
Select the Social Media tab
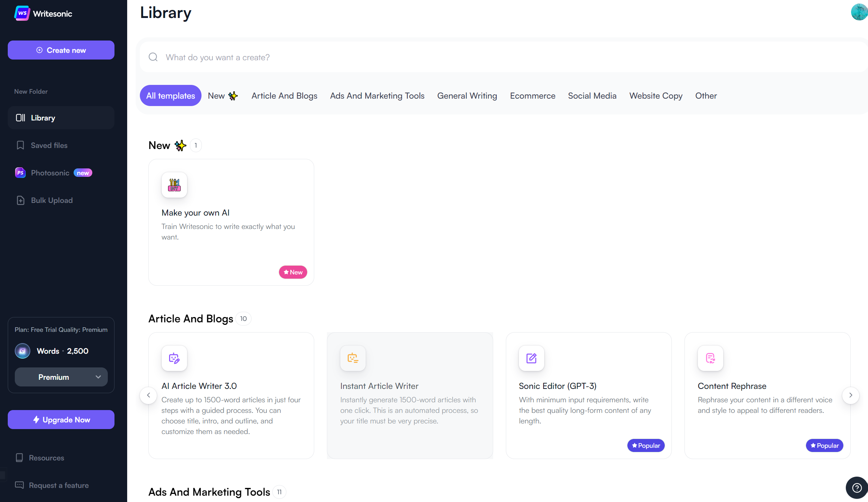tap(592, 96)
